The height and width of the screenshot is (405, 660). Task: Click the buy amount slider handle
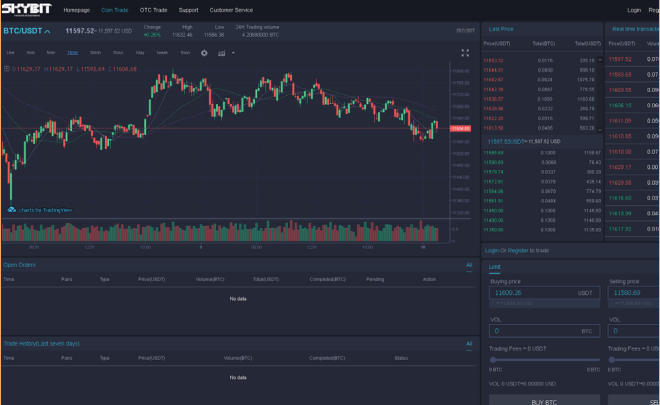493,360
